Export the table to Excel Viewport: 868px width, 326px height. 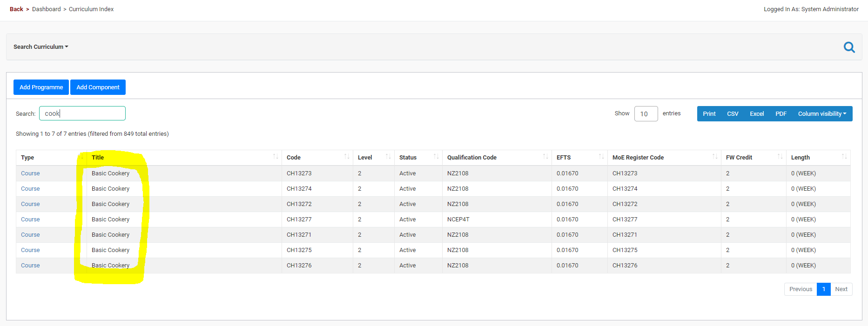click(757, 114)
